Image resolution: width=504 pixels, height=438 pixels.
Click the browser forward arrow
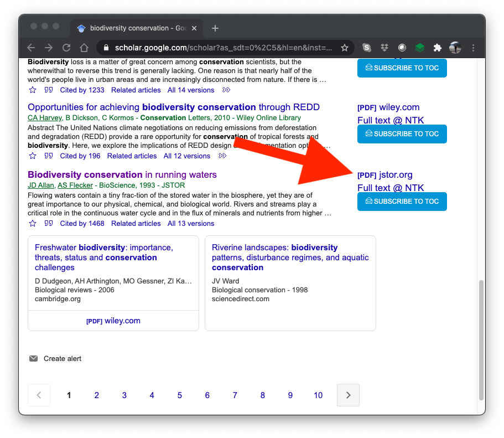pos(49,48)
